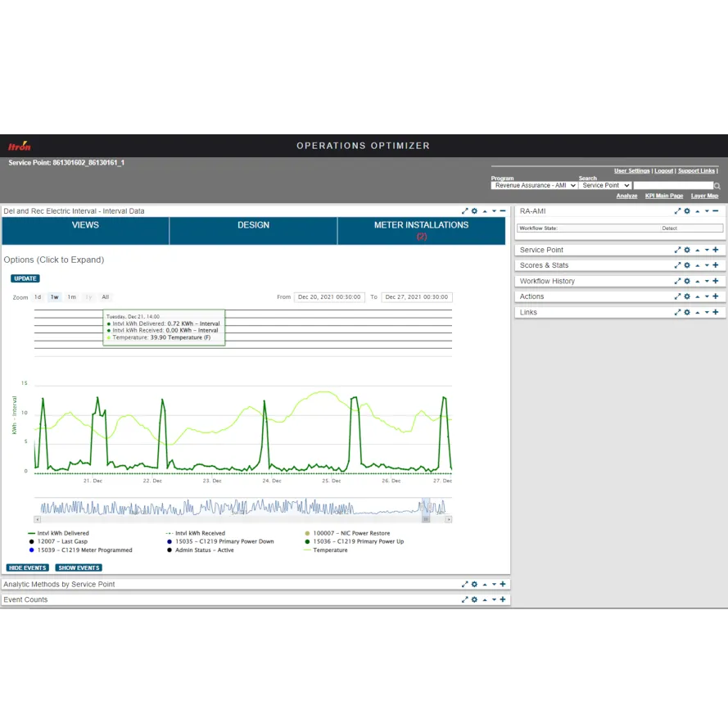Click the plus icon on Scores & Stats panel
This screenshot has width=728, height=728.
[716, 264]
